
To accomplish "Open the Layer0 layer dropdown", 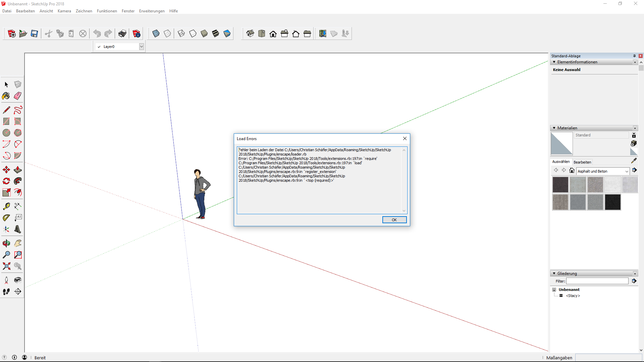I will tap(142, 47).
